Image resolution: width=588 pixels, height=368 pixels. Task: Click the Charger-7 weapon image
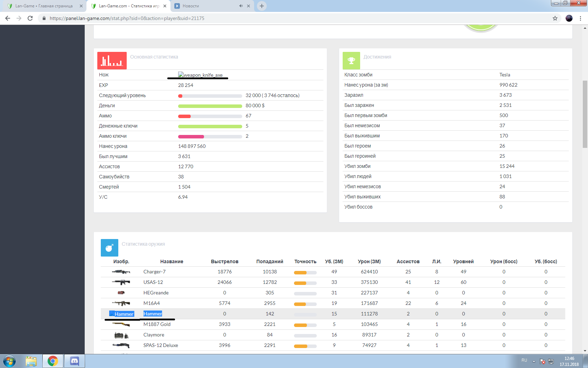[121, 272]
